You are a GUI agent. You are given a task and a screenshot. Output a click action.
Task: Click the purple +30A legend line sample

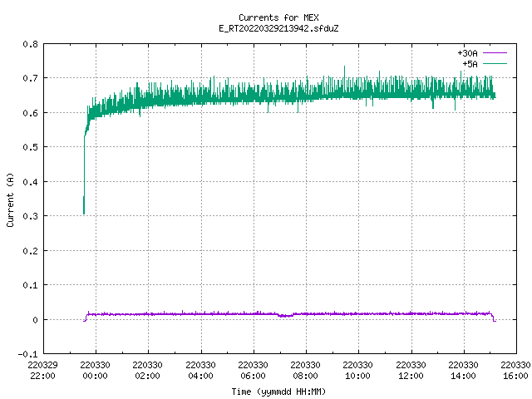495,53
